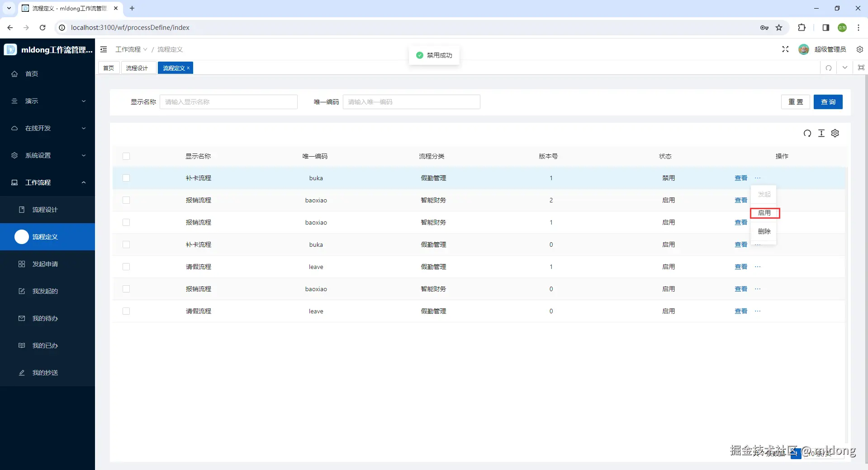Change table density with the height icon
This screenshot has height=470, width=868.
[821, 133]
